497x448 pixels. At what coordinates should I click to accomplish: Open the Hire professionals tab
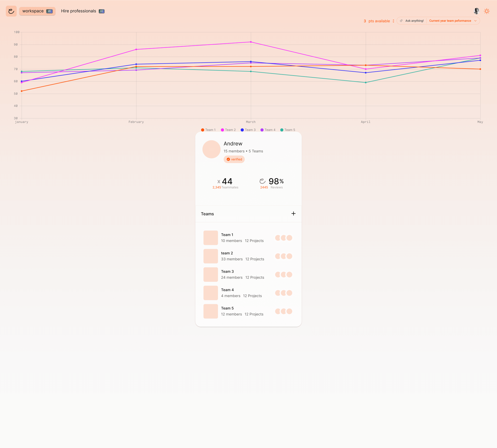coord(83,11)
